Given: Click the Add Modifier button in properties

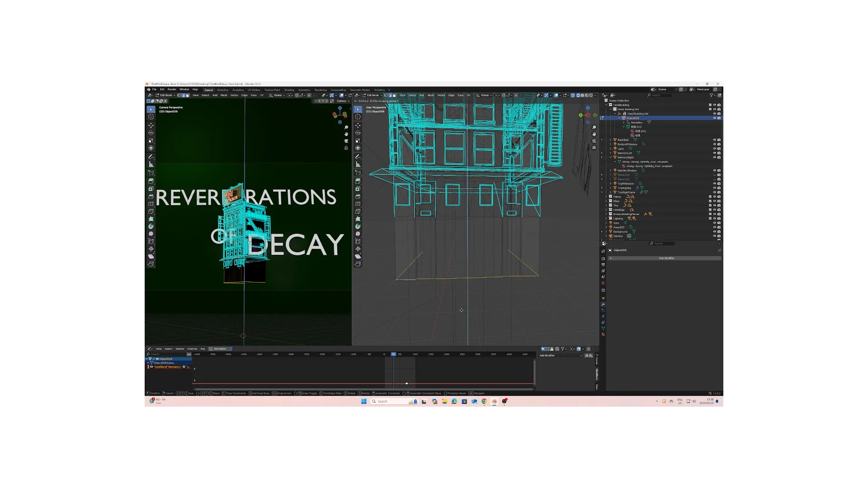Looking at the screenshot, I should pyautogui.click(x=666, y=258).
